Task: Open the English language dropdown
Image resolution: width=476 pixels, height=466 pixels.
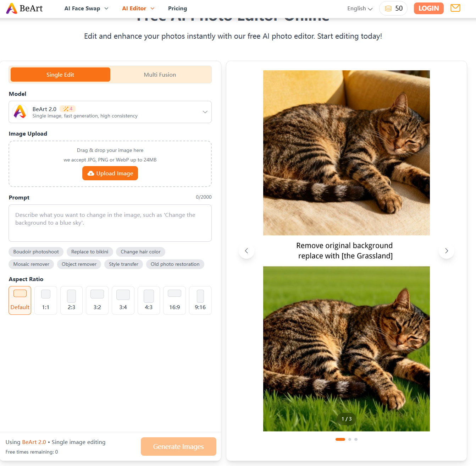Action: [360, 9]
